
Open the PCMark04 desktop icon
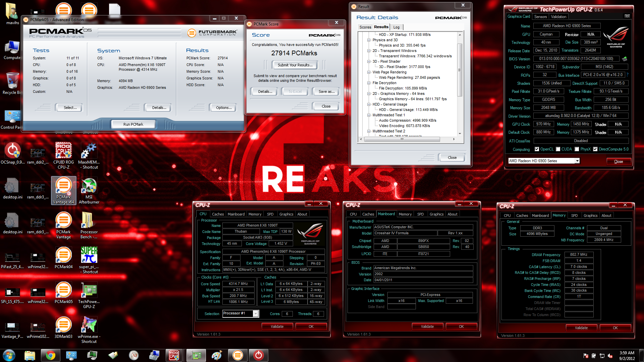coord(63,258)
